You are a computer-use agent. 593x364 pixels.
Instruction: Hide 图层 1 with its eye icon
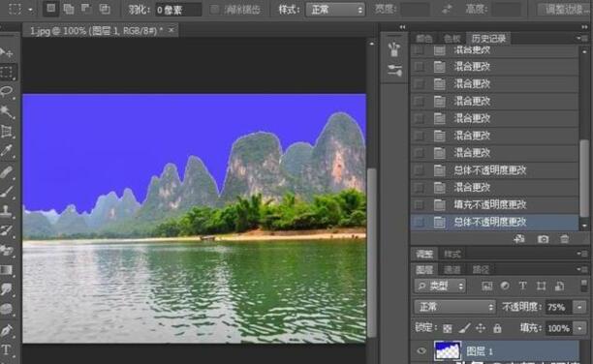[x=421, y=351]
